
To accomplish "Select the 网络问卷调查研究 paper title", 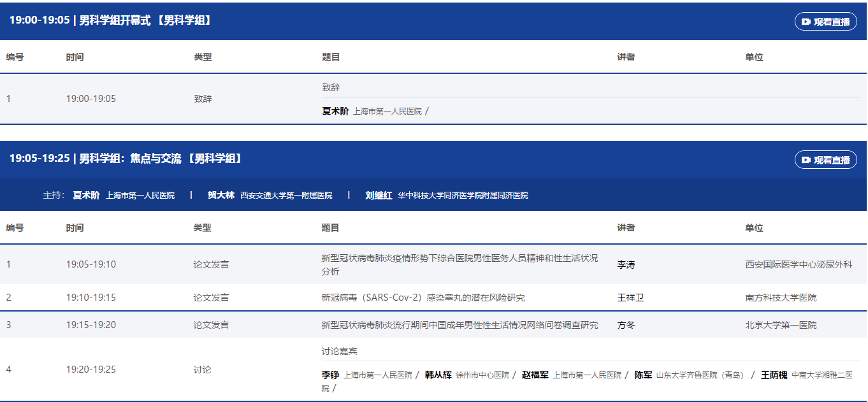I will [459, 325].
